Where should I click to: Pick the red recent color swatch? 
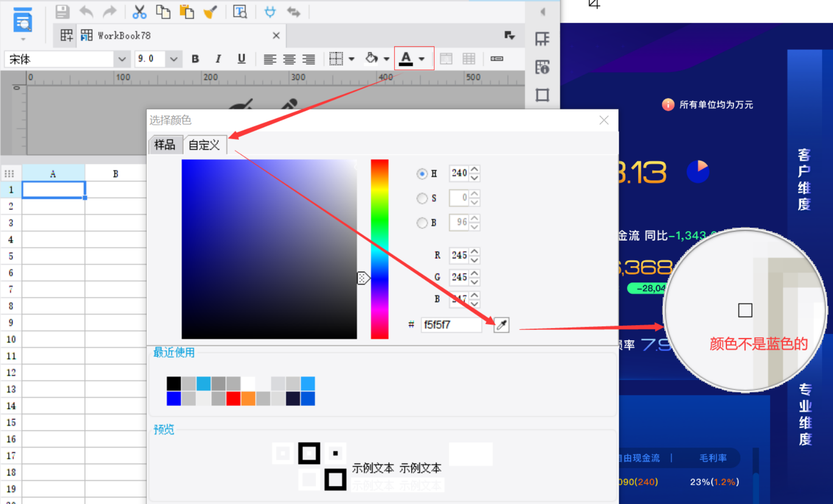[234, 399]
